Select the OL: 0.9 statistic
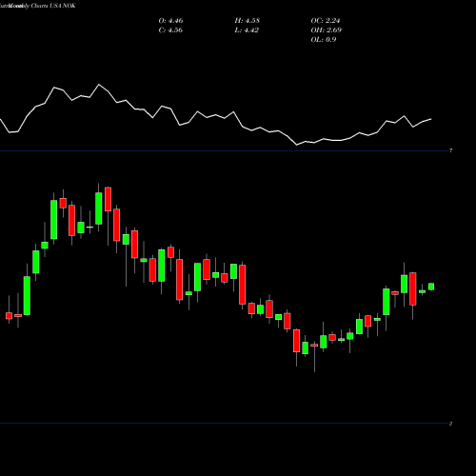The height and width of the screenshot is (476, 476). tap(324, 40)
